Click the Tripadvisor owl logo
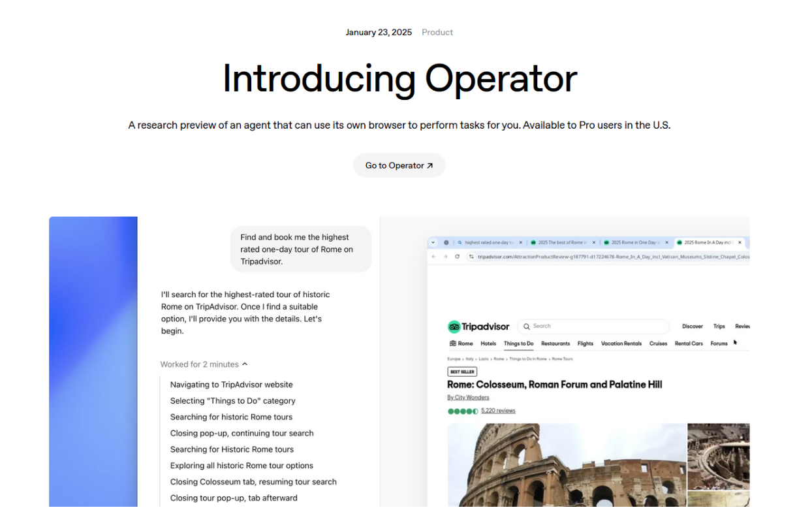 point(454,327)
